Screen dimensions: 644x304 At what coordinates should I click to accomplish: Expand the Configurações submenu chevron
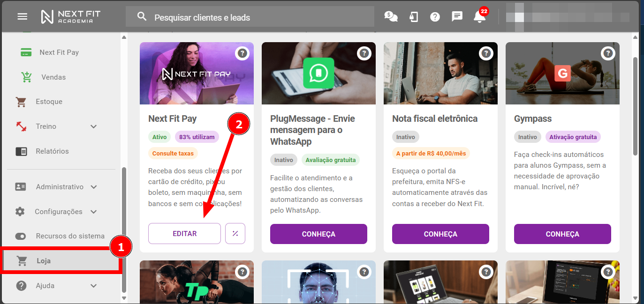tap(94, 212)
